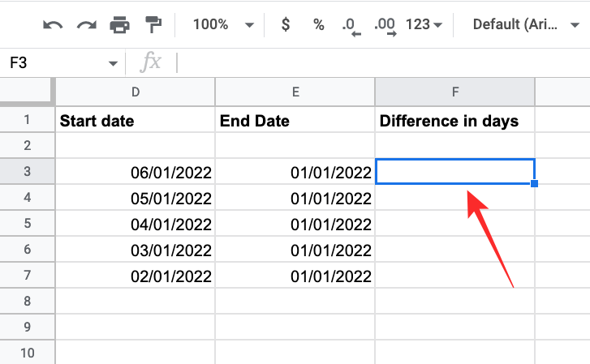Click the Print icon
Image resolution: width=590 pixels, height=364 pixels.
(x=119, y=24)
